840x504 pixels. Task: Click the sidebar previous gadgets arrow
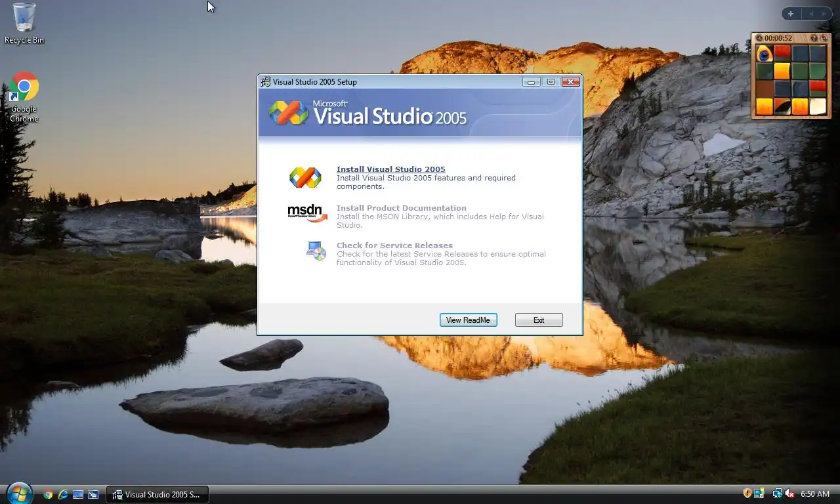pos(810,14)
